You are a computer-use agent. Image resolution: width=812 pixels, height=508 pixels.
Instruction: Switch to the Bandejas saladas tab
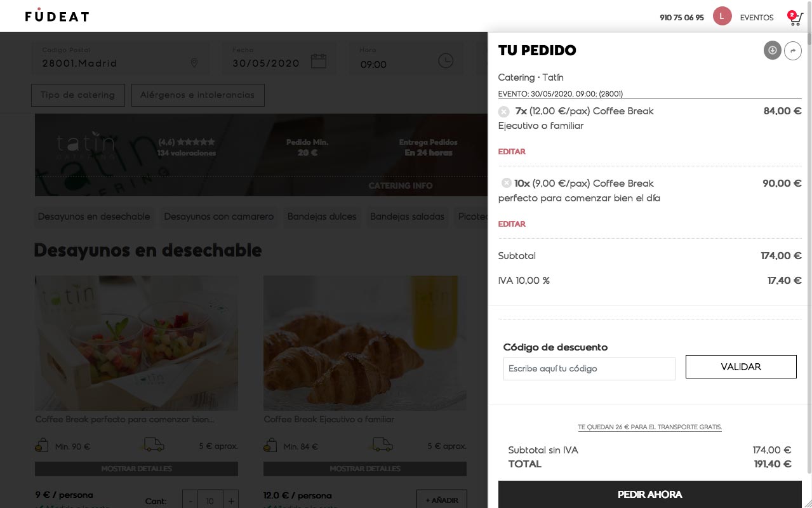407,217
